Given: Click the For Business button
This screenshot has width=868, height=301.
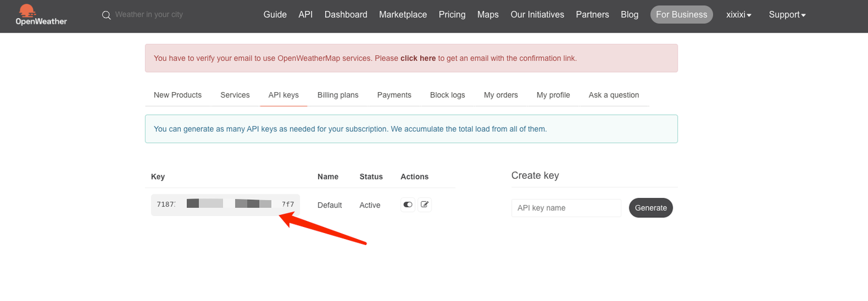Looking at the screenshot, I should (682, 14).
